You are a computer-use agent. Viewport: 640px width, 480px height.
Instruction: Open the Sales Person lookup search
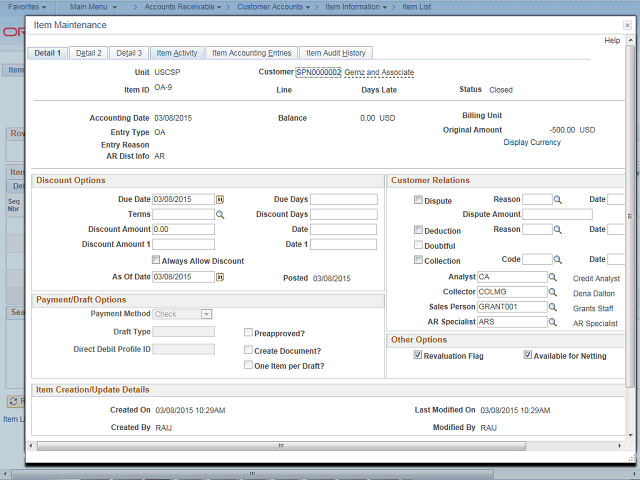(553, 307)
